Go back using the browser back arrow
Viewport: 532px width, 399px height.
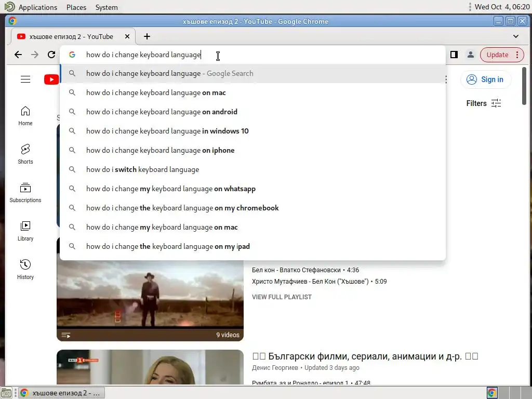(18, 55)
